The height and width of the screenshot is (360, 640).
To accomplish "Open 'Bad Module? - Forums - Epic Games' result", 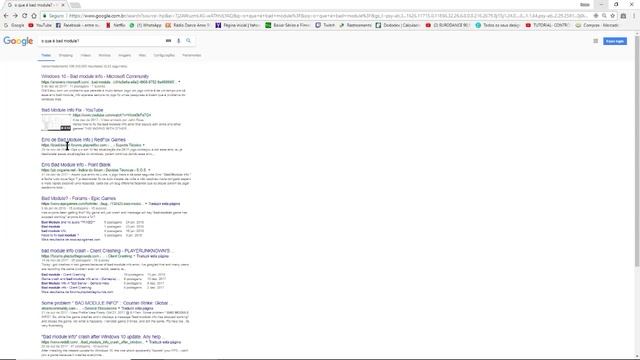I will pos(78,198).
